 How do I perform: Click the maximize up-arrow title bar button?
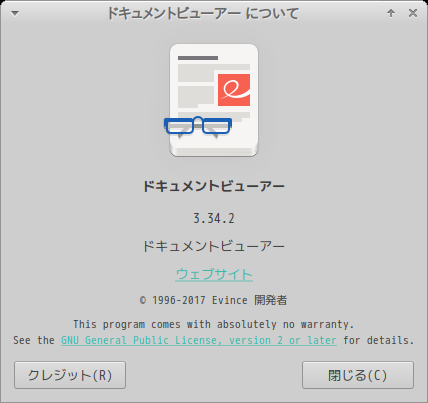click(x=391, y=13)
